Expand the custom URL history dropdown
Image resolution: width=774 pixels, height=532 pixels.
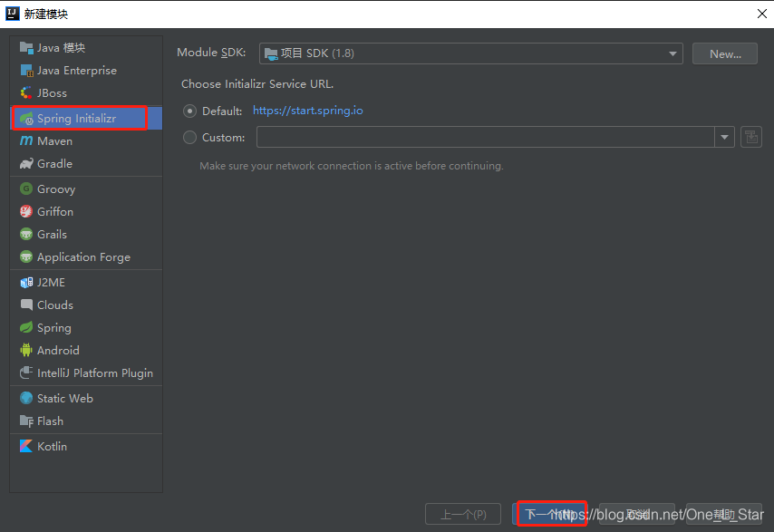(x=724, y=136)
